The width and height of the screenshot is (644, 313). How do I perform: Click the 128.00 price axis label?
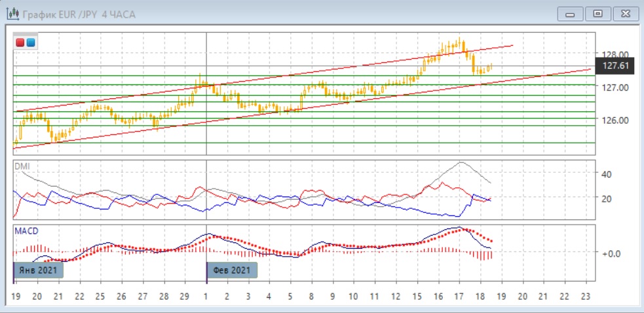[x=615, y=54]
